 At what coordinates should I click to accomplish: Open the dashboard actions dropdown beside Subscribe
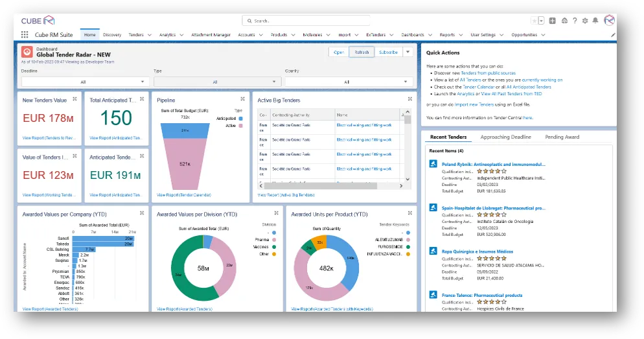408,53
